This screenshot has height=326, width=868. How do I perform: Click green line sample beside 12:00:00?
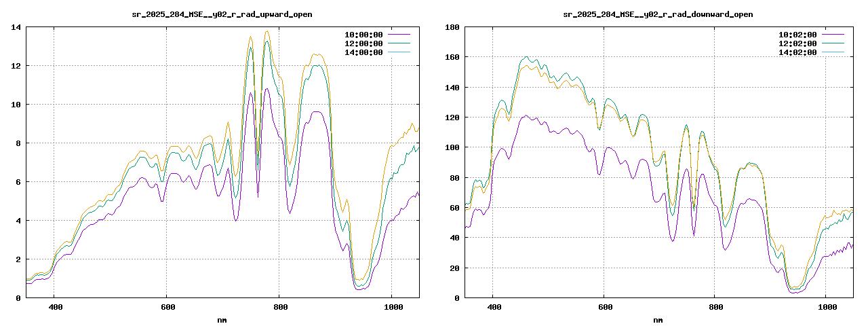click(x=400, y=43)
